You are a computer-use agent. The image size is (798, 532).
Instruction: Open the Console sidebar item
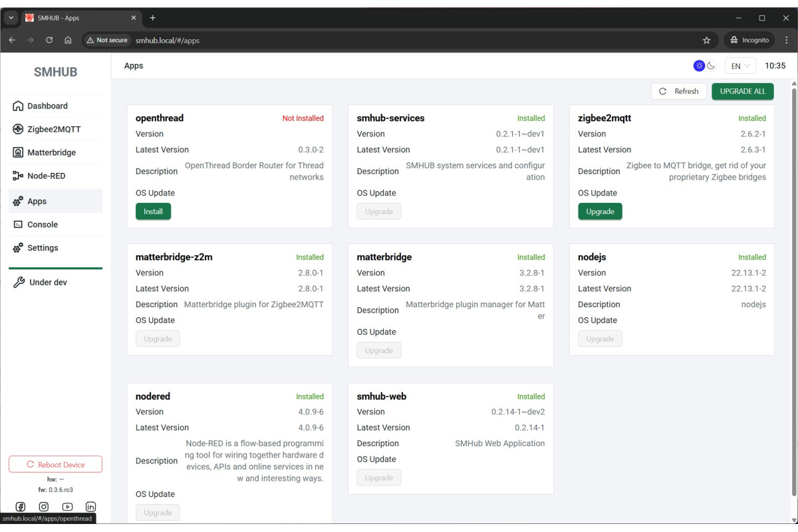[x=43, y=225]
